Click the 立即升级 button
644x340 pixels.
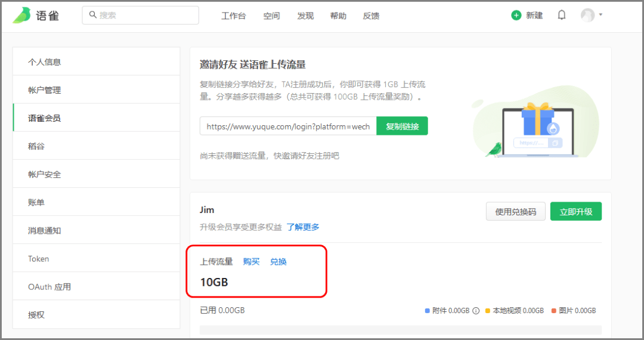point(576,212)
